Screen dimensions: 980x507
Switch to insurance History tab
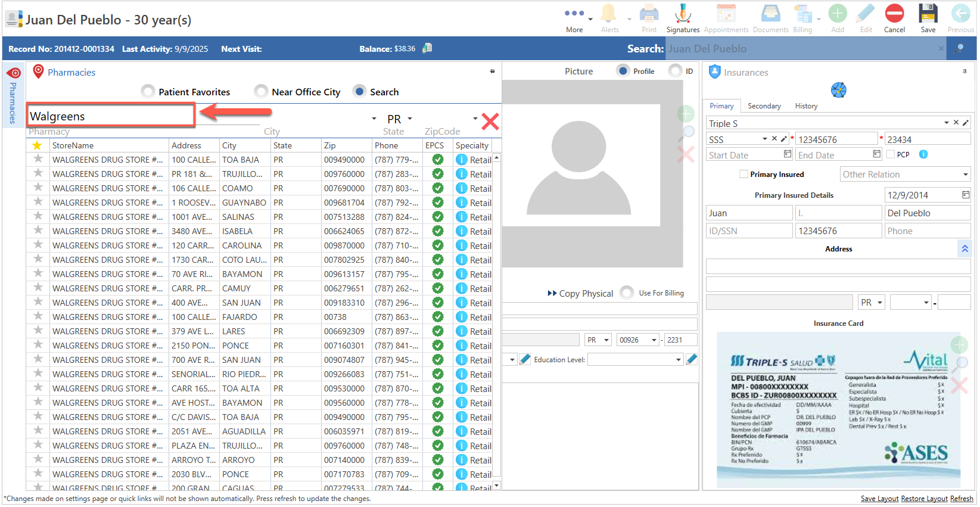806,105
